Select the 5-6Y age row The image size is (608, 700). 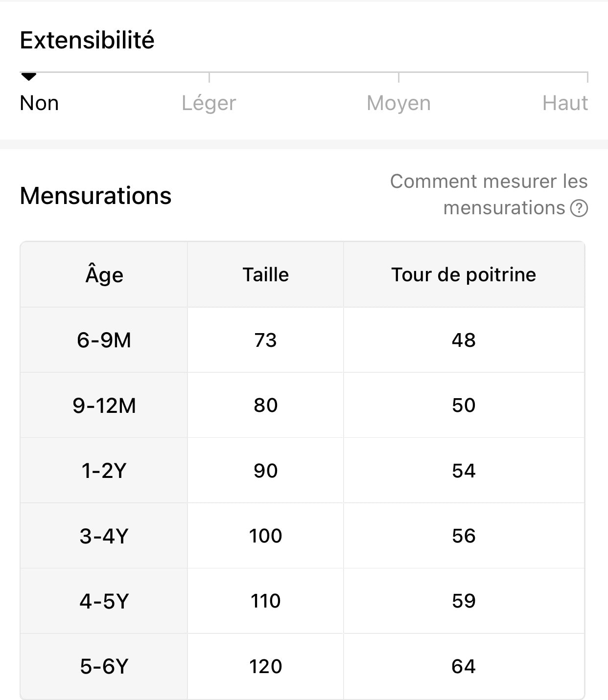click(x=104, y=666)
